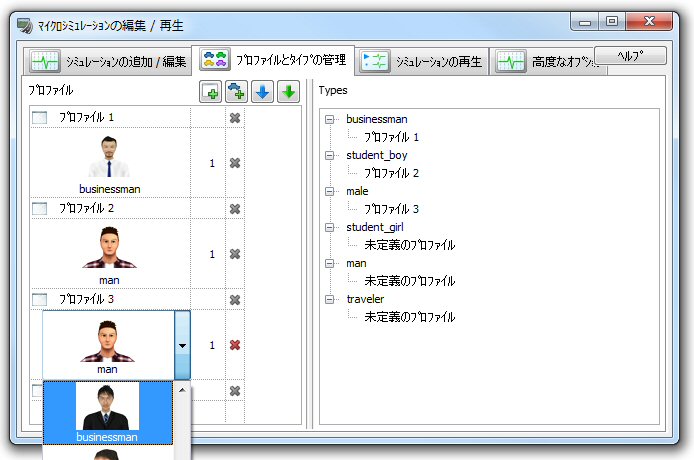Remove the businessman type from プロファイル 1

point(235,163)
